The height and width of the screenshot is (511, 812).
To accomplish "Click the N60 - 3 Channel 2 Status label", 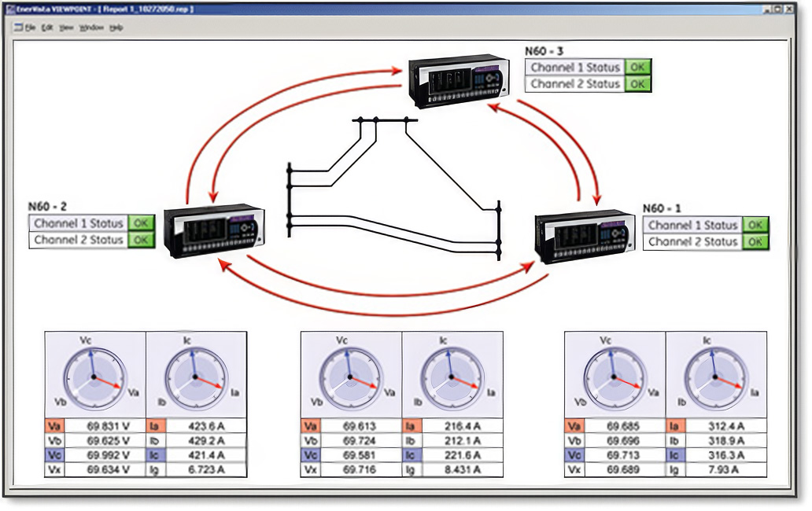I will coord(575,84).
